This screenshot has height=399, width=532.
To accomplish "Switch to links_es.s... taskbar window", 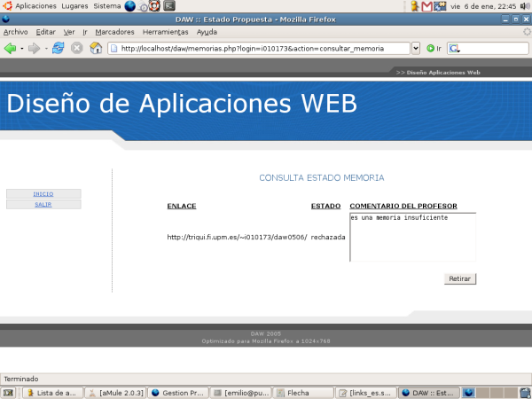I will [365, 393].
